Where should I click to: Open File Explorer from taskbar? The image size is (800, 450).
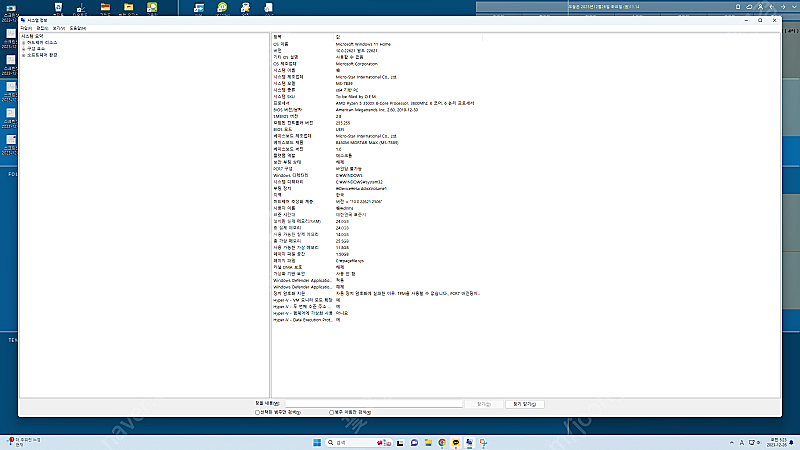tap(428, 442)
